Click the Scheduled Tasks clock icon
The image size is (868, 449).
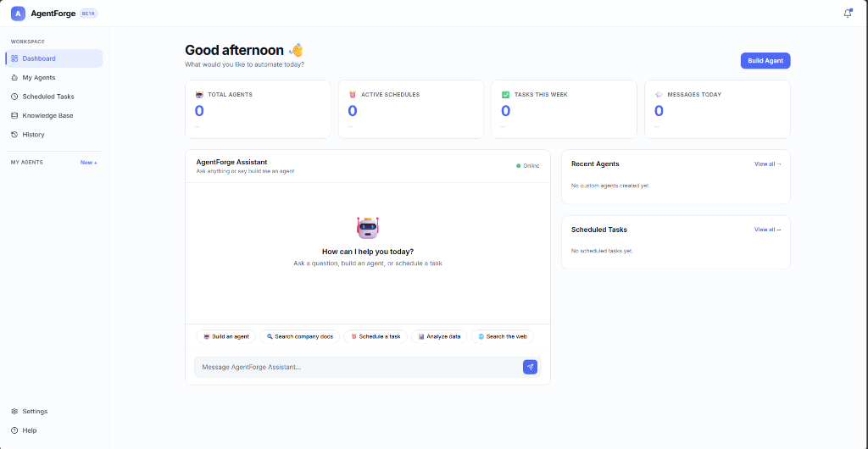click(15, 97)
